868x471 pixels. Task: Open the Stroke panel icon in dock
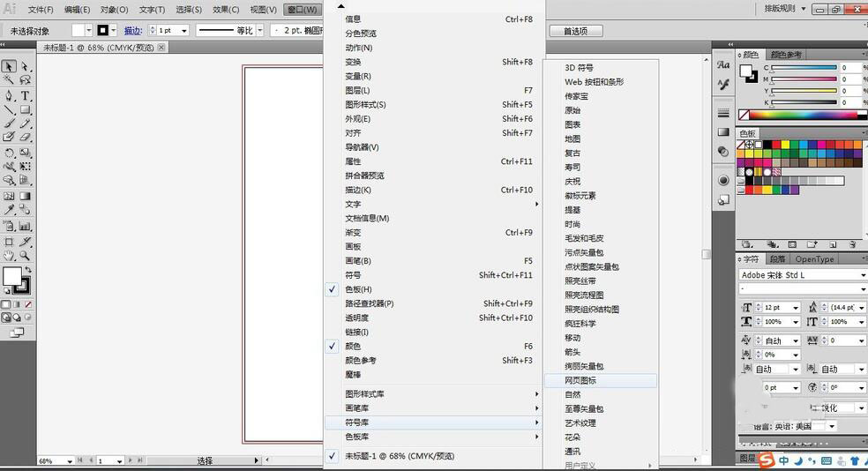click(723, 114)
